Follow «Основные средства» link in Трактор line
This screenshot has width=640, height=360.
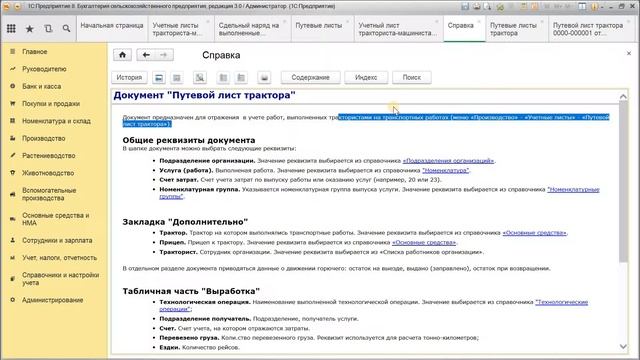[x=534, y=233]
